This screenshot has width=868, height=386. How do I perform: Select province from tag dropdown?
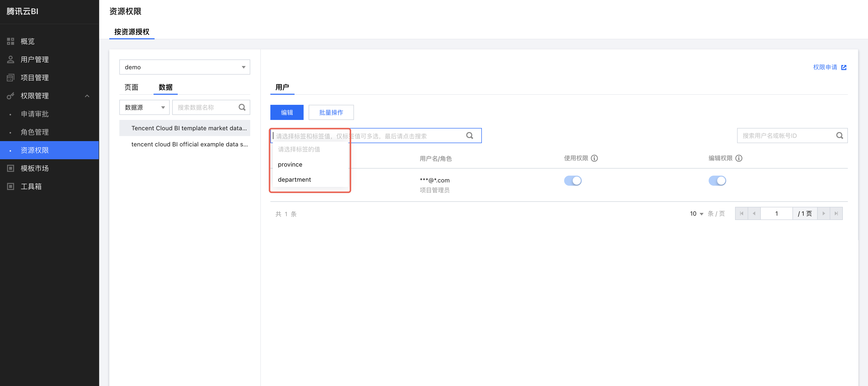(x=290, y=165)
